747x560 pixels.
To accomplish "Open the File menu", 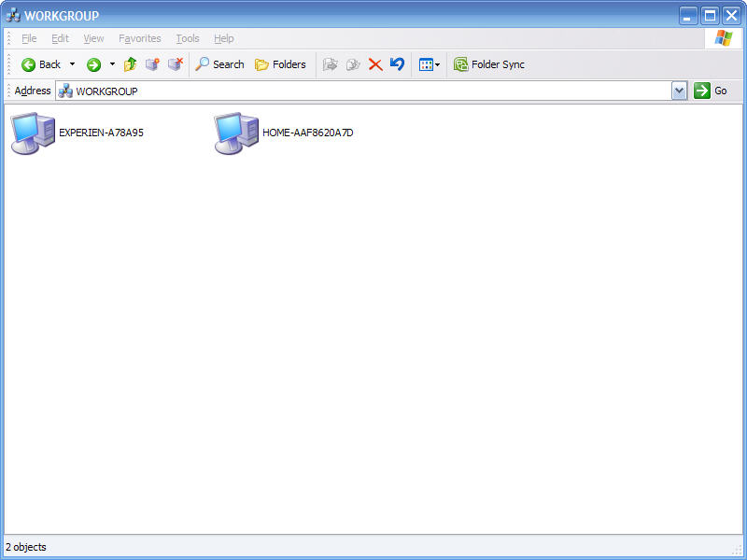I will [x=29, y=38].
